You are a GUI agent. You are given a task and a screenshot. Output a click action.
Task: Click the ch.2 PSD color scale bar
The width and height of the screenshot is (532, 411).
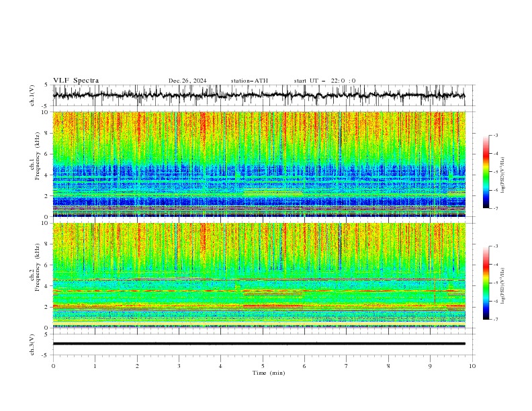(486, 283)
